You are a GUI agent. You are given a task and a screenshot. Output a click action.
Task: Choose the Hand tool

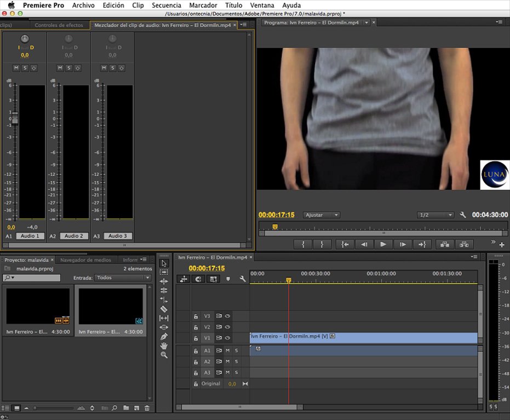164,346
